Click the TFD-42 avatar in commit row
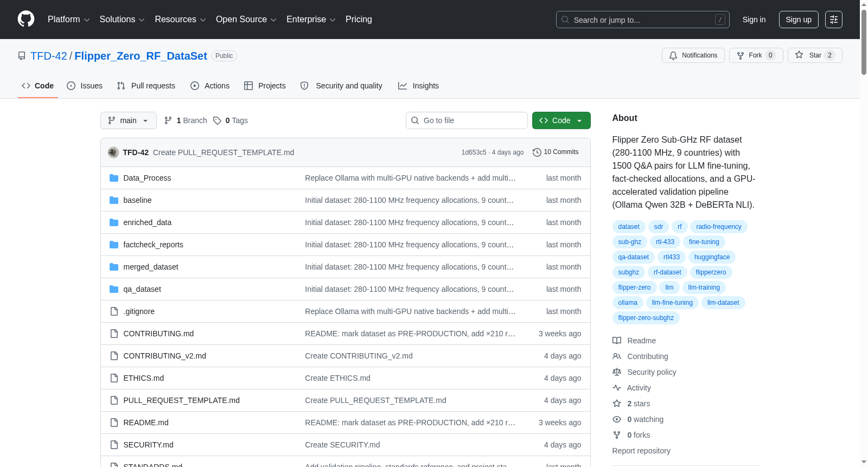This screenshot has width=868, height=467. 113,152
